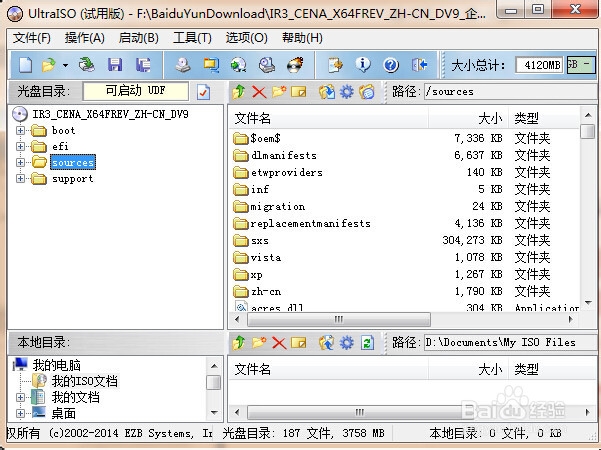
Task: Expand the efi folder tree node
Action: 20,146
